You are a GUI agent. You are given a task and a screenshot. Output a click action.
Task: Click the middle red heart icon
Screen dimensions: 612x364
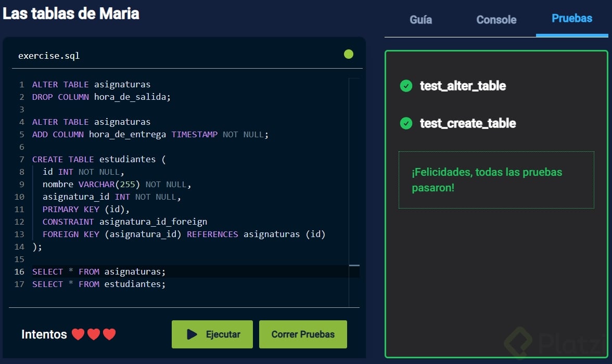94,334
